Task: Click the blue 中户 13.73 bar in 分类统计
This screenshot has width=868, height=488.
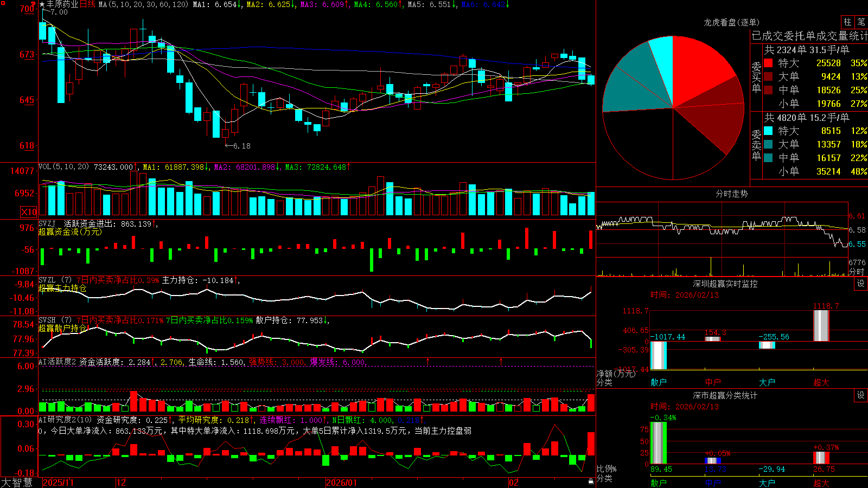Action: click(x=713, y=461)
